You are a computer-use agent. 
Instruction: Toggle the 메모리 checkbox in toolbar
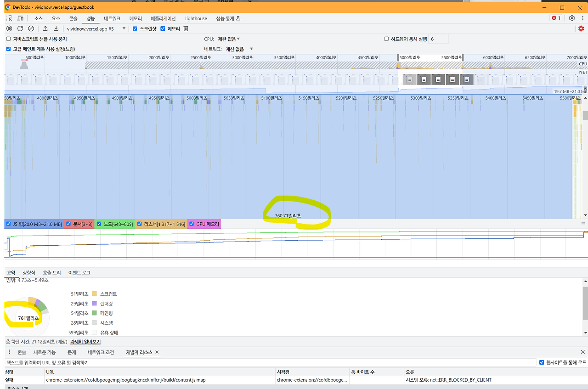(163, 28)
